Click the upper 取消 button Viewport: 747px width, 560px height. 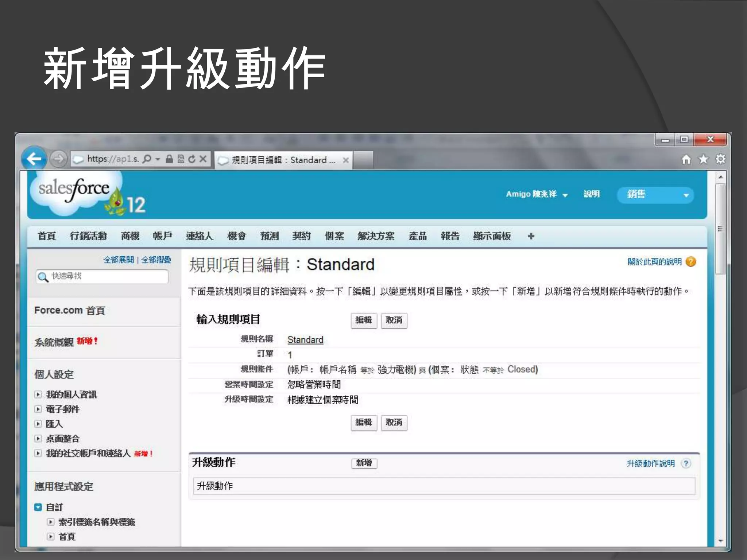tap(394, 320)
